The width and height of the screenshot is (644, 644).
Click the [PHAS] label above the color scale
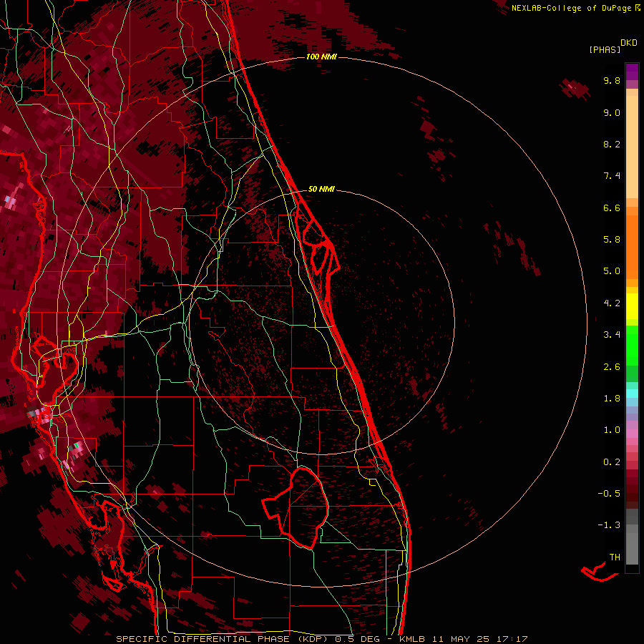[x=605, y=50]
